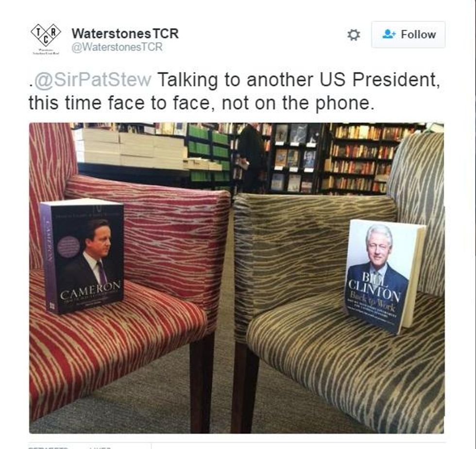
Task: Open the gear settings icon
Action: [354, 35]
